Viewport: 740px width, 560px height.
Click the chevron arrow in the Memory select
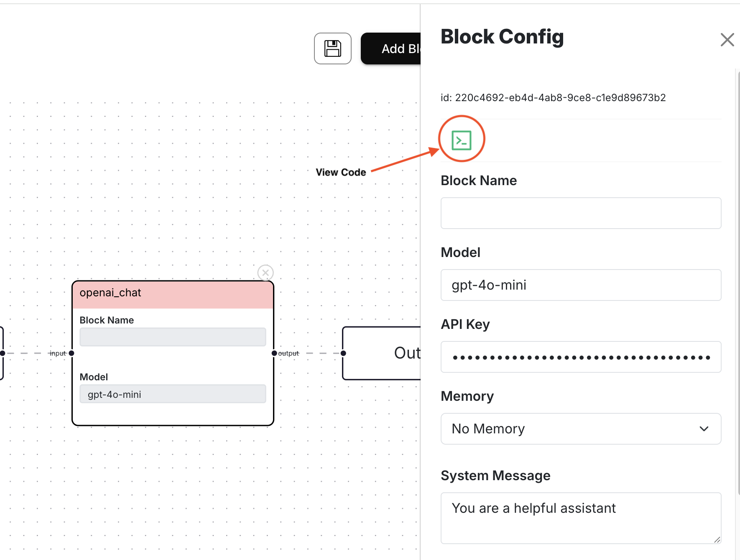tap(704, 429)
